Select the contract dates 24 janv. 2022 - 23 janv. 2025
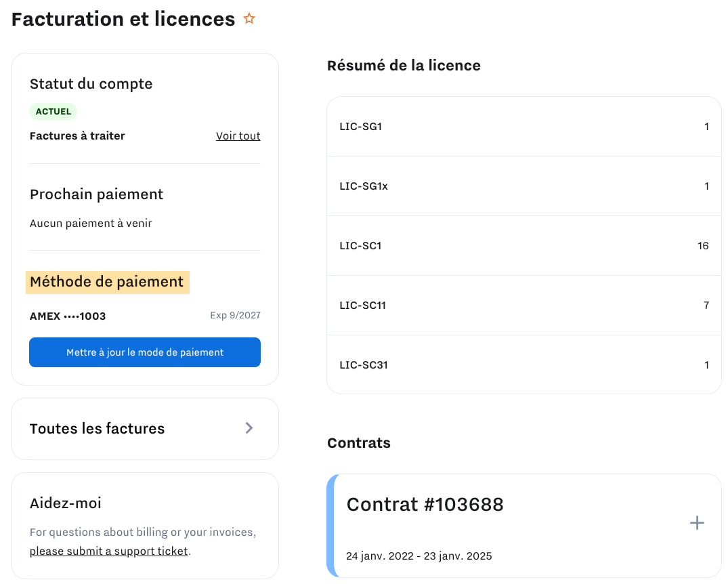Image resolution: width=728 pixels, height=584 pixels. [x=419, y=556]
